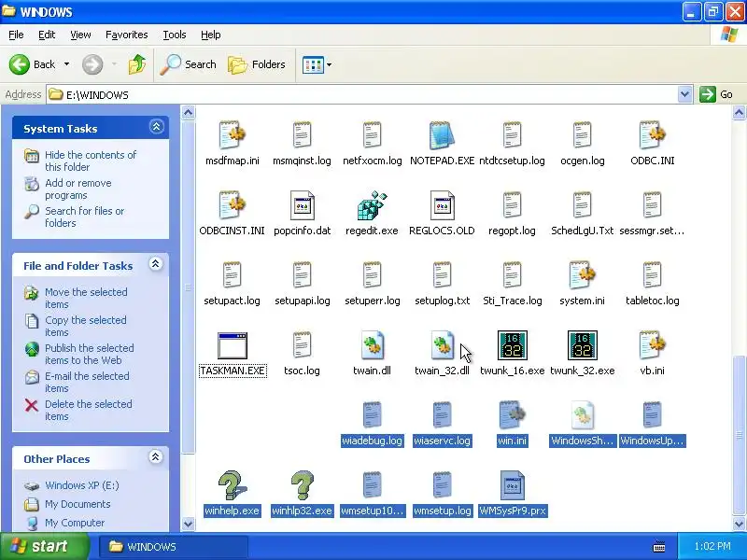Select the winhelp.exe icon
747x560 pixels.
232,485
